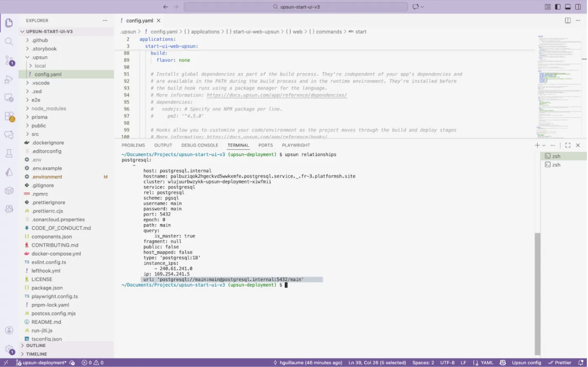This screenshot has width=588, height=367.
Task: Open the Testing flask icon
Action: (9, 153)
